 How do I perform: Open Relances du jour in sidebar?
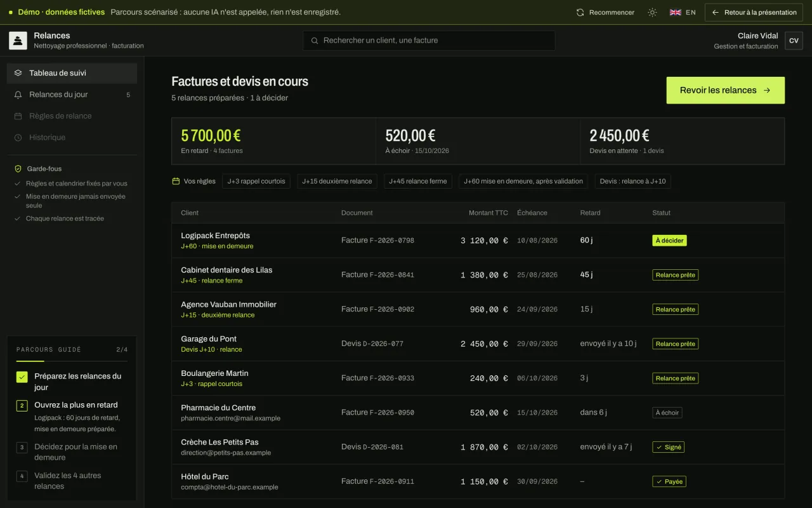click(72, 95)
